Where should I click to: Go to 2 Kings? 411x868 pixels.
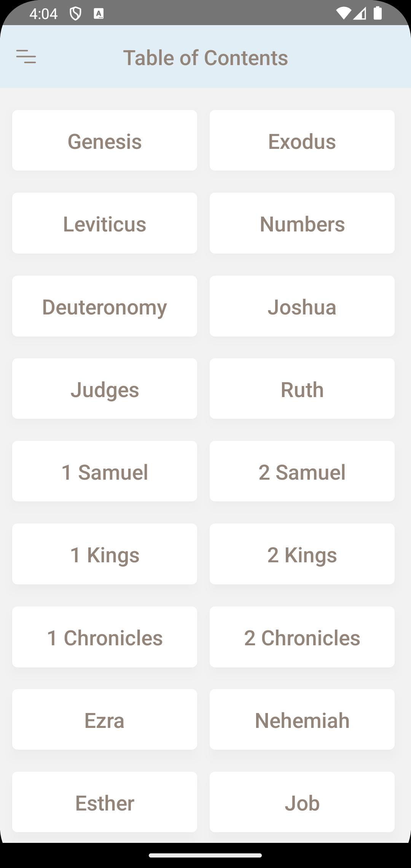tap(302, 554)
